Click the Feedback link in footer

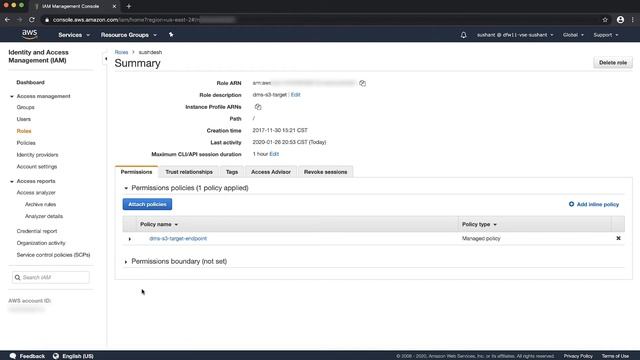[32, 356]
